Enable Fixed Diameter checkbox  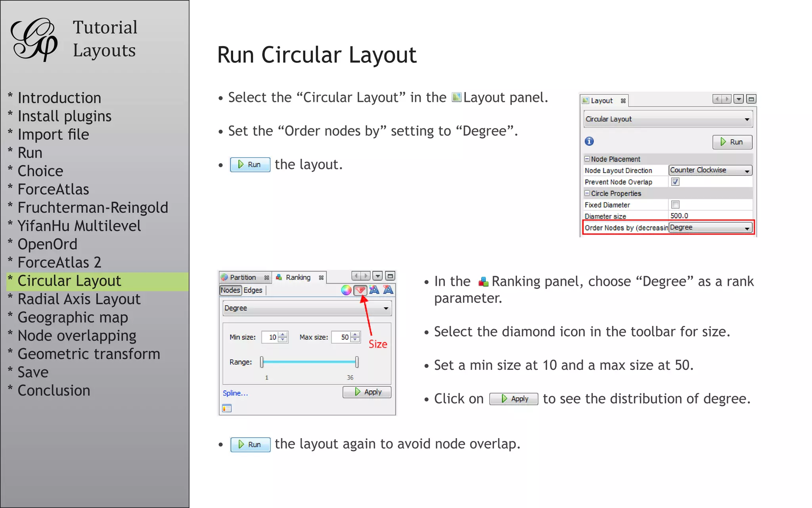coord(675,205)
